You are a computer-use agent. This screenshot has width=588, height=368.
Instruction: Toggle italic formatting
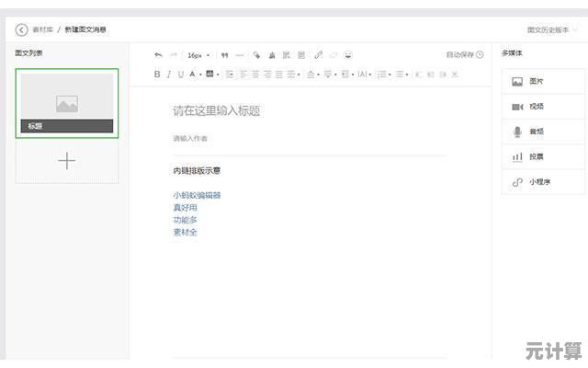pos(169,74)
